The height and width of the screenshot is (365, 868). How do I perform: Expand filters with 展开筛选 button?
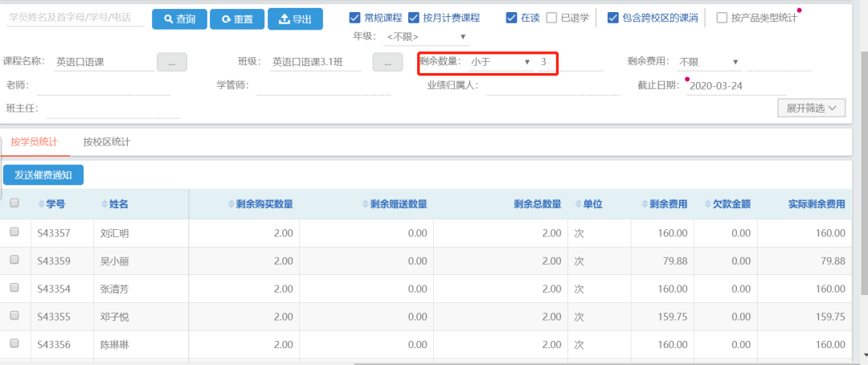pos(811,108)
